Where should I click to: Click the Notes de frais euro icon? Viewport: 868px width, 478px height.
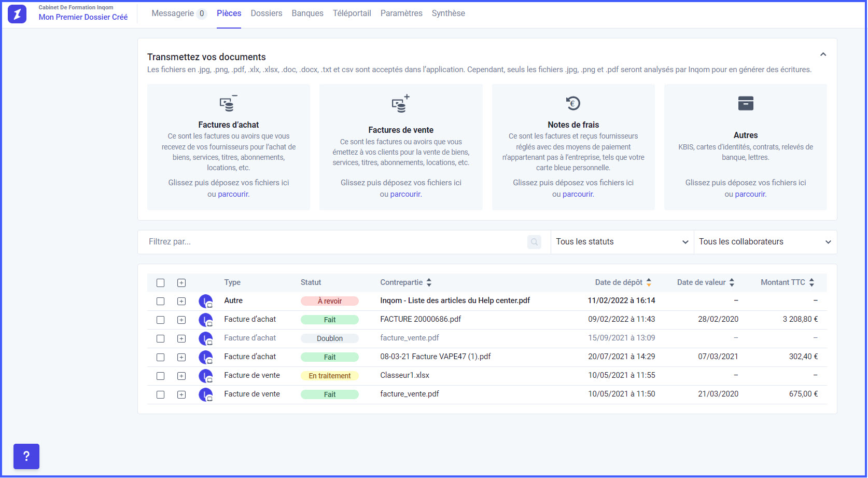coord(573,103)
